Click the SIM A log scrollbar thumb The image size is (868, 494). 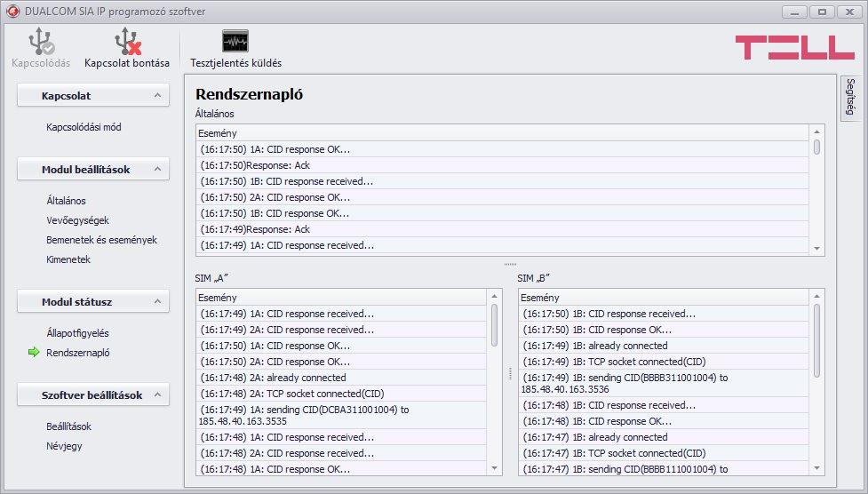click(x=494, y=325)
